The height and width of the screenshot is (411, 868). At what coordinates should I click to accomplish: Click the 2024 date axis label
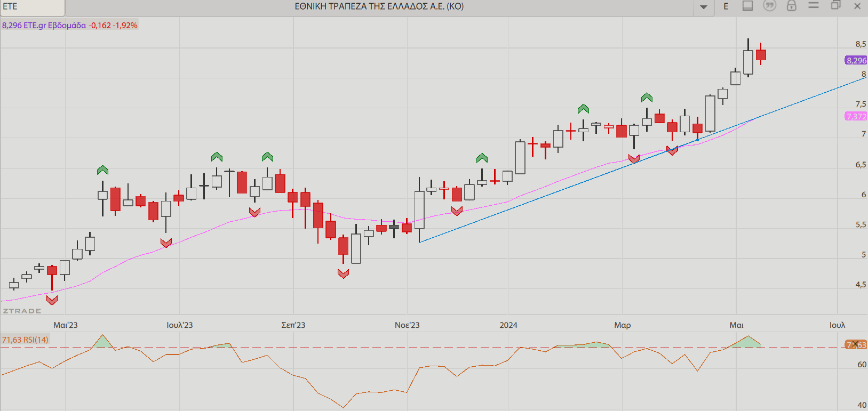click(x=508, y=325)
